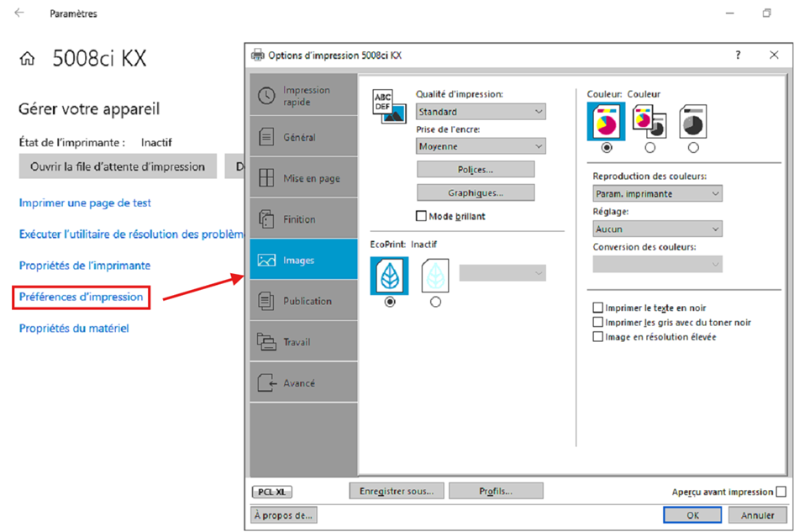Open Conversion des couleurs dropdown
The width and height of the screenshot is (794, 532).
coord(657,264)
